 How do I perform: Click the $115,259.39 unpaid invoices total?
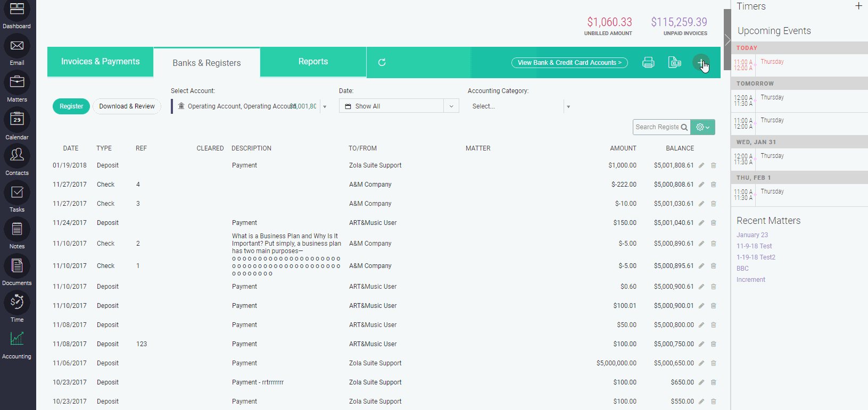pyautogui.click(x=679, y=22)
